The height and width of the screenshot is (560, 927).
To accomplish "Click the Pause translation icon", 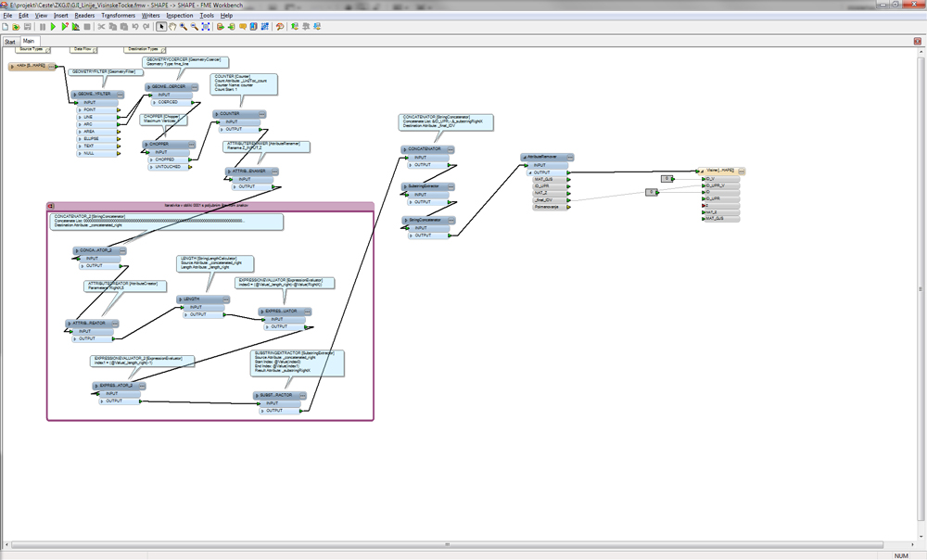I will [x=42, y=27].
